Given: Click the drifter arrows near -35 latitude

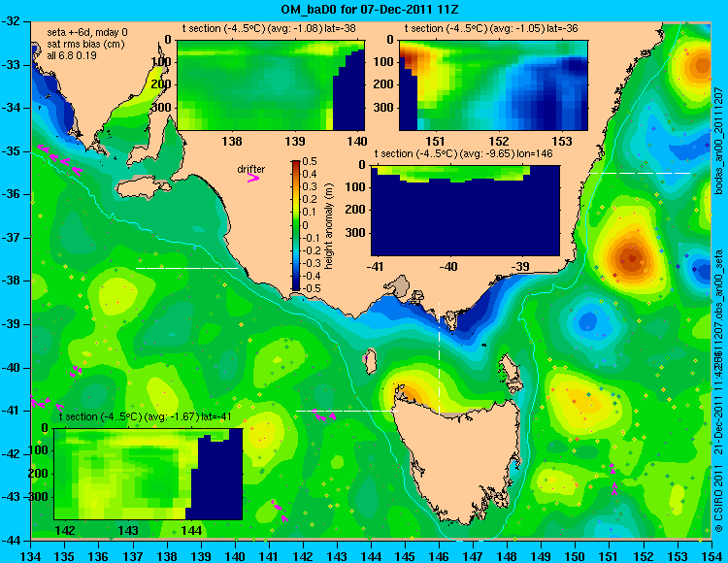Looking at the screenshot, I should point(60,159).
